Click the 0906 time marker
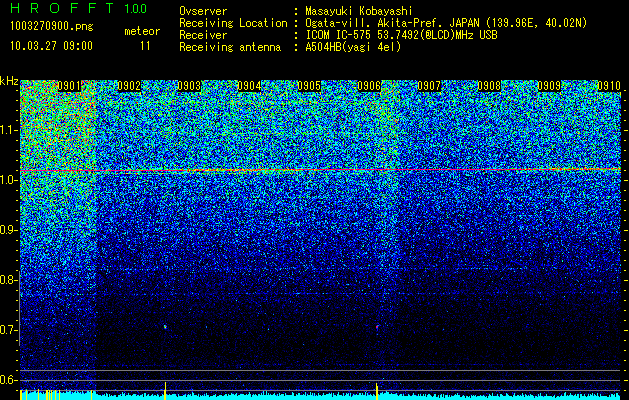The image size is (629, 400). point(369,86)
